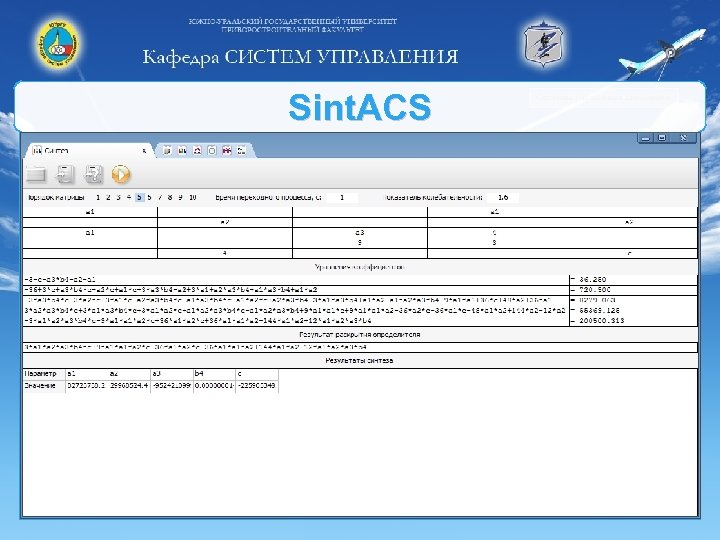Close the SintACS application window
The height and width of the screenshot is (540, 720).
(x=683, y=138)
